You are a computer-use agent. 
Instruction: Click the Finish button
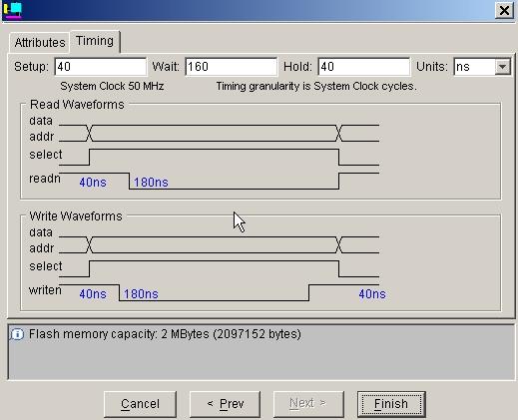click(391, 404)
